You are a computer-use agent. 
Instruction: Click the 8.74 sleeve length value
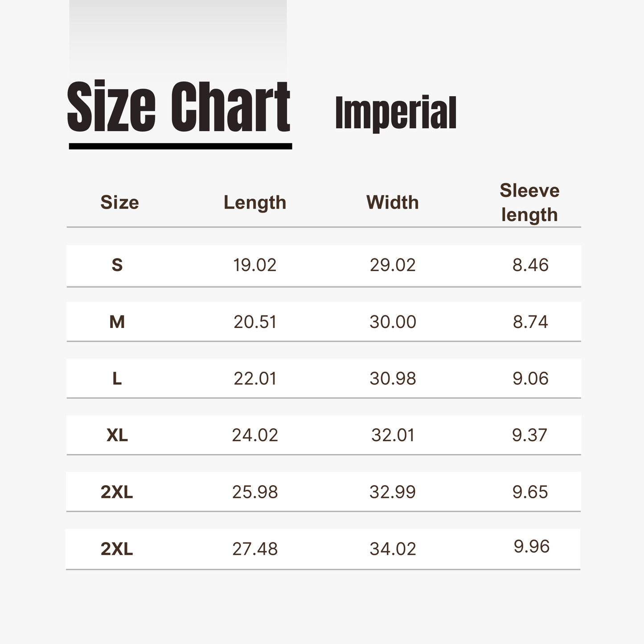tap(530, 322)
